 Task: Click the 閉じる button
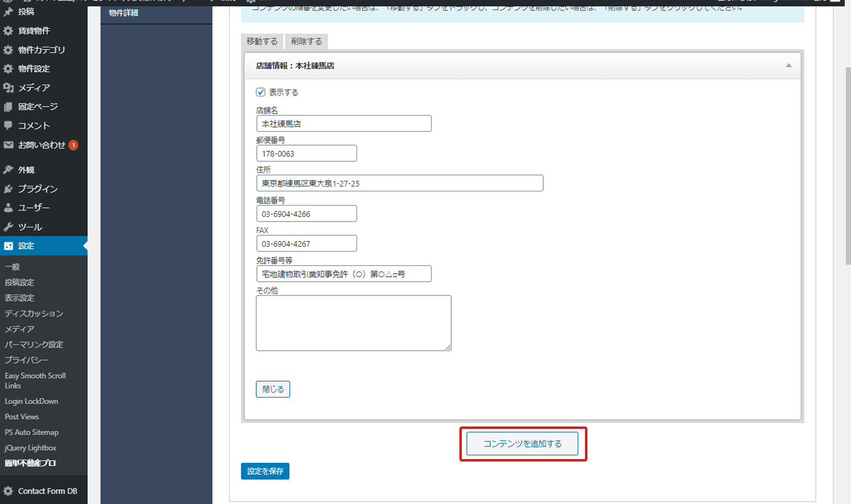pos(273,390)
